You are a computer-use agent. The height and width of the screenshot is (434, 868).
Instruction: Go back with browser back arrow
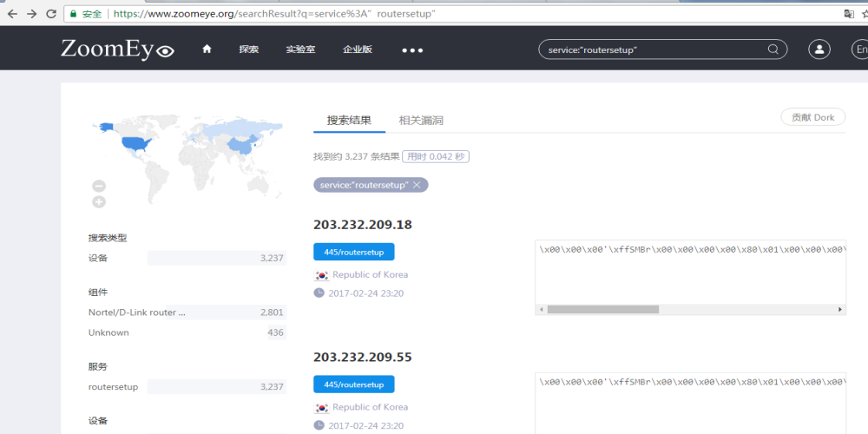13,14
